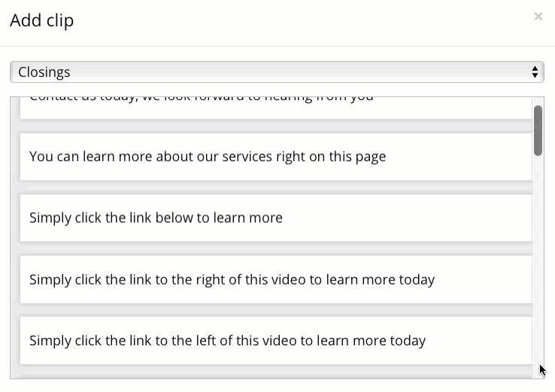Click empty space right of 'learn more' text
The image size is (555, 392).
(407, 217)
